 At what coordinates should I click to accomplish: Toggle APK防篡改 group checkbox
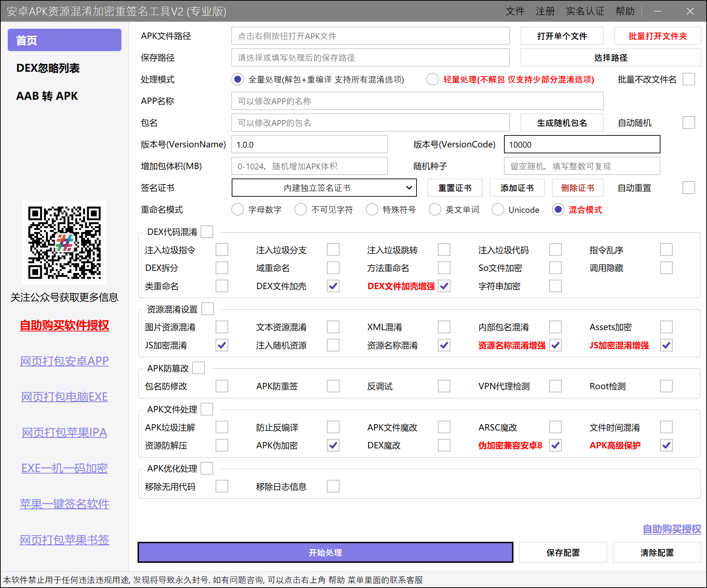(x=198, y=368)
